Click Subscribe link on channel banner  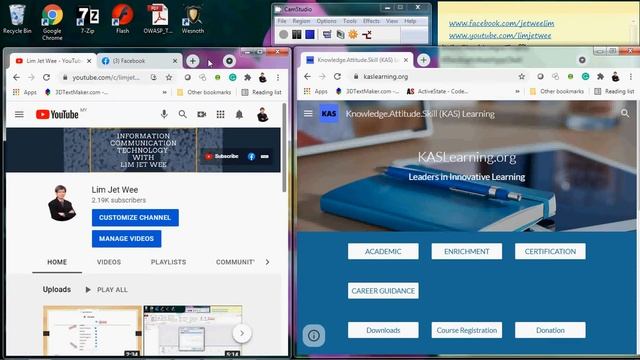(x=222, y=156)
